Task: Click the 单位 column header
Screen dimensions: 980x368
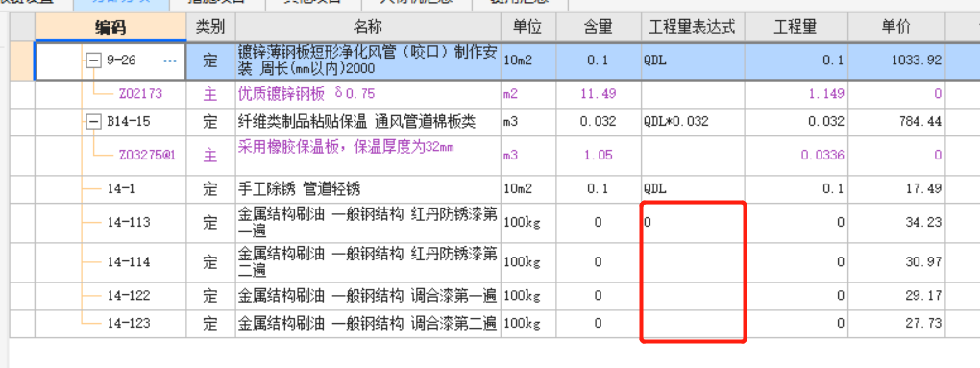Action: tap(528, 27)
